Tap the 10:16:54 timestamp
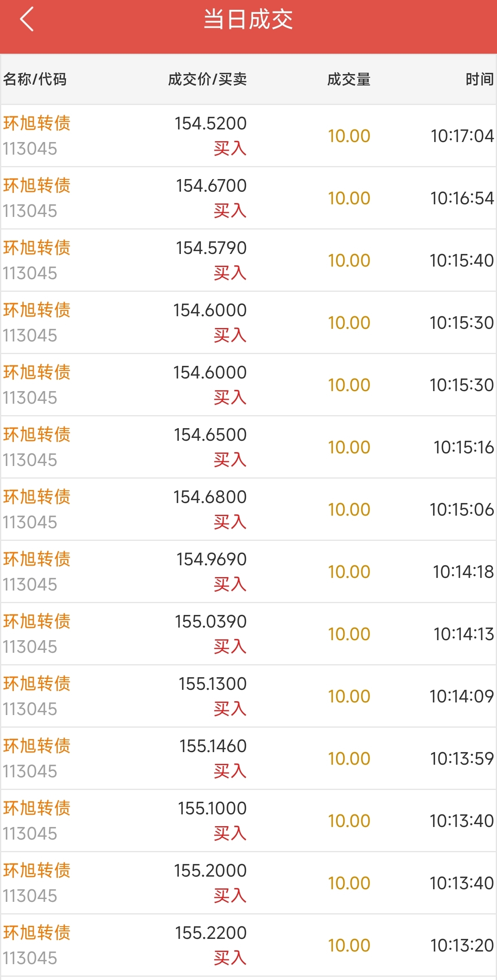This screenshot has height=980, width=497. tap(462, 198)
